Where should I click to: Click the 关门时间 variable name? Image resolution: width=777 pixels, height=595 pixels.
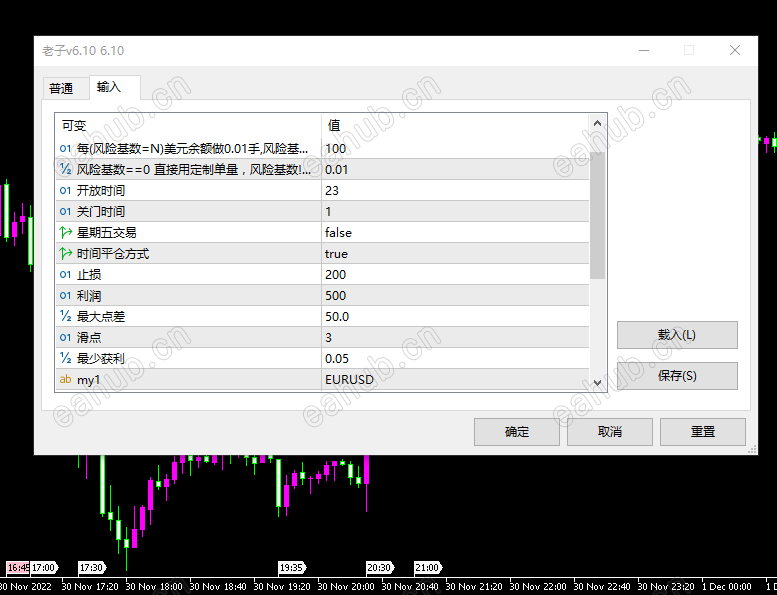pyautogui.click(x=101, y=212)
